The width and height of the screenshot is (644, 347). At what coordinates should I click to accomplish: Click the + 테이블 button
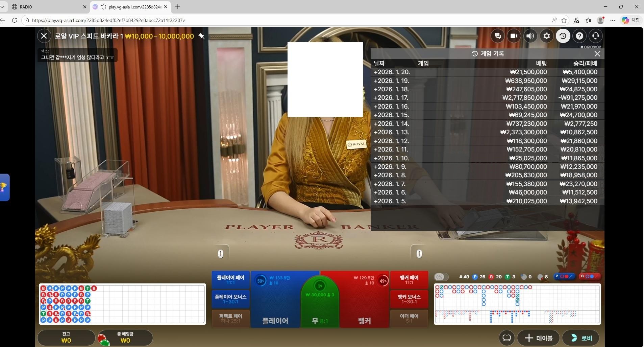click(x=538, y=338)
